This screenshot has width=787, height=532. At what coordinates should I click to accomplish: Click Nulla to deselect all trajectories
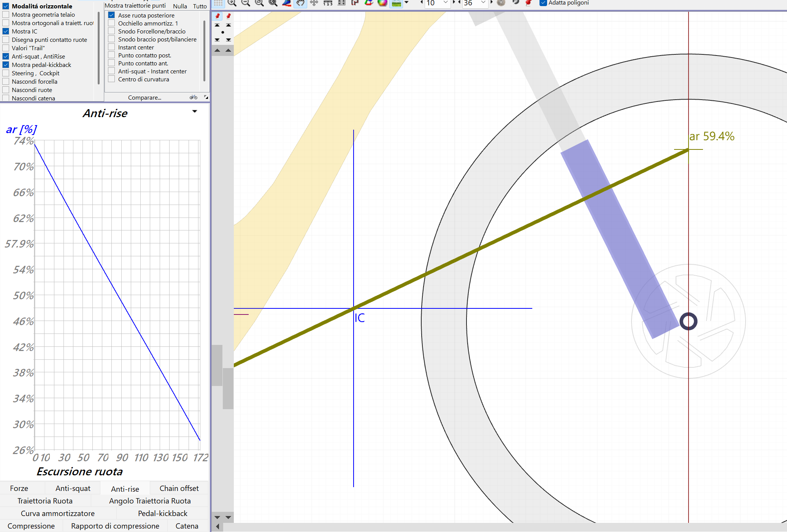(180, 6)
